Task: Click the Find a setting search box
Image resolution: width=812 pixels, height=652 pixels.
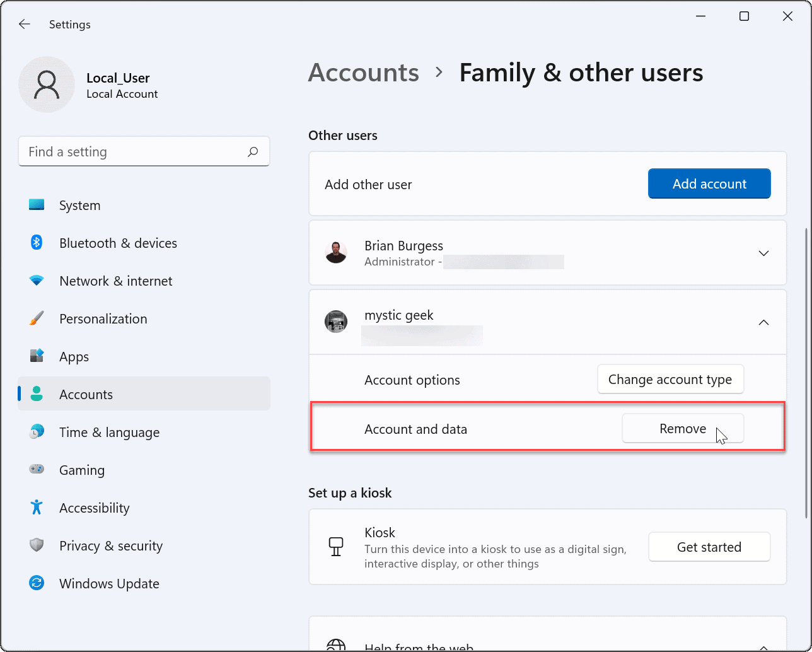Action: tap(144, 151)
